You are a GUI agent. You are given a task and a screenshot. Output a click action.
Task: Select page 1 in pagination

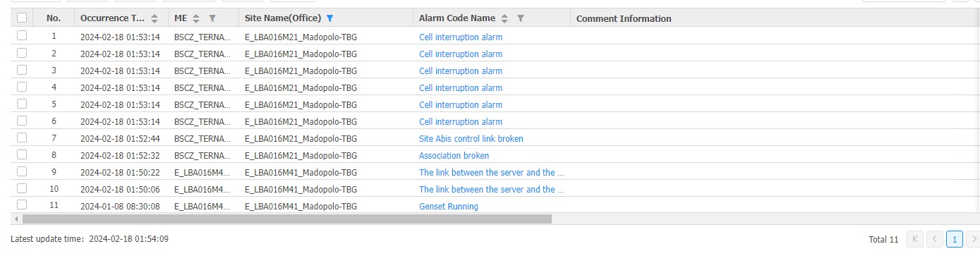pyautogui.click(x=954, y=239)
